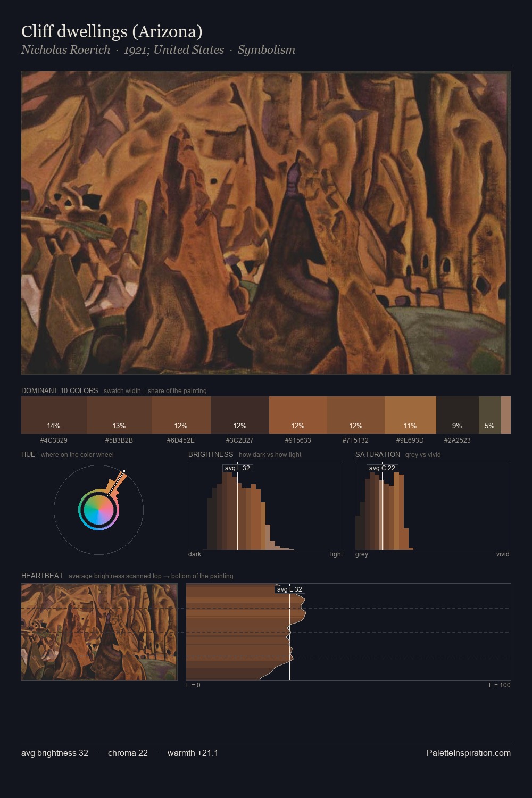Image resolution: width=532 pixels, height=798 pixels.
Task: Click the SATURATION section heading
Action: coord(378,454)
